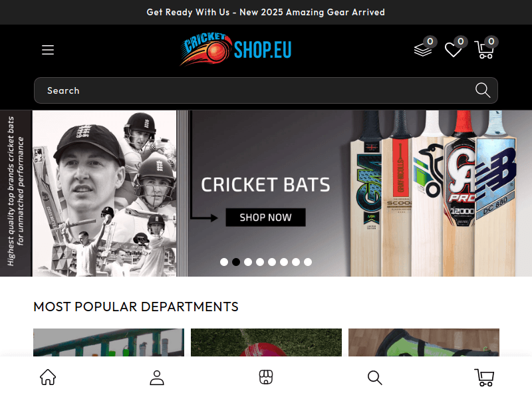This screenshot has height=399, width=532.
Task: Open the product compare list icon
Action: click(x=422, y=51)
